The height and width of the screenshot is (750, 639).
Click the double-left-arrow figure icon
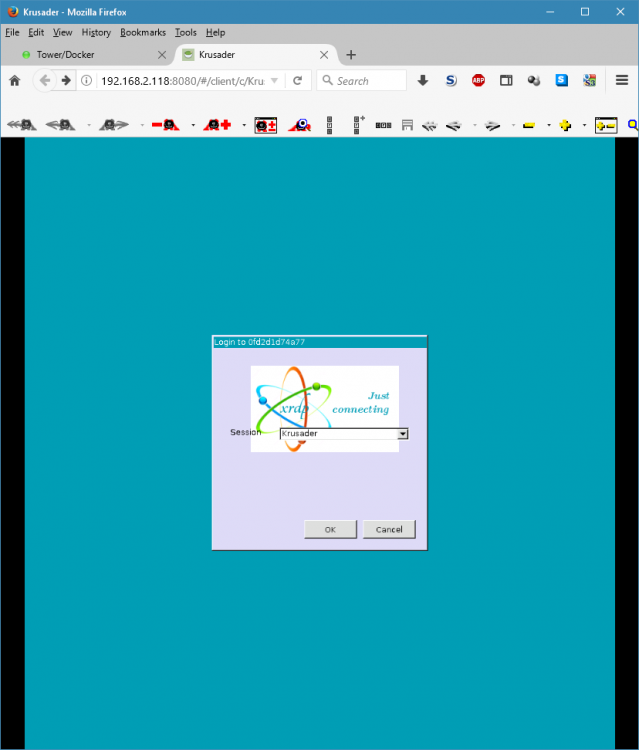22,125
